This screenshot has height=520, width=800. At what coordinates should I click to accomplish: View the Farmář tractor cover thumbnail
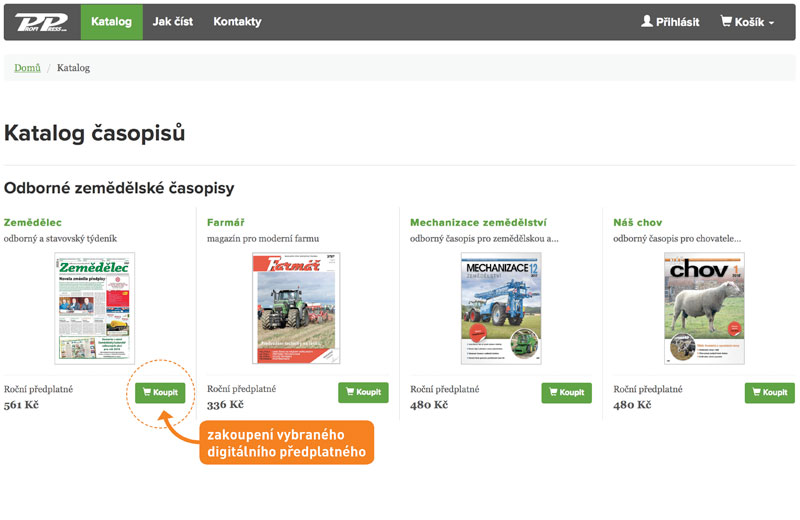click(x=297, y=308)
